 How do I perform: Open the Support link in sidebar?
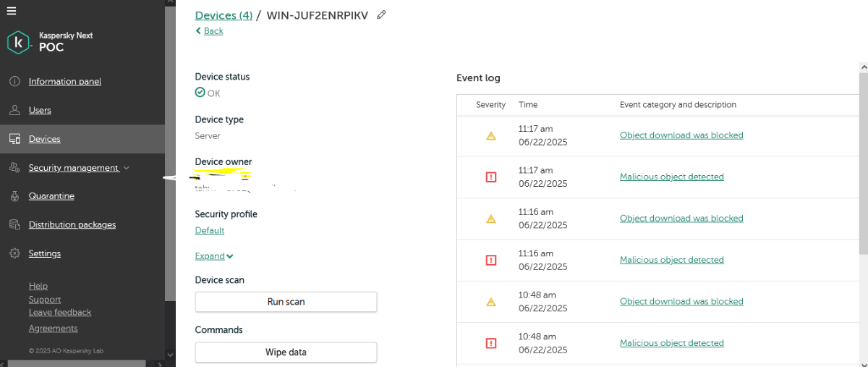(x=45, y=300)
